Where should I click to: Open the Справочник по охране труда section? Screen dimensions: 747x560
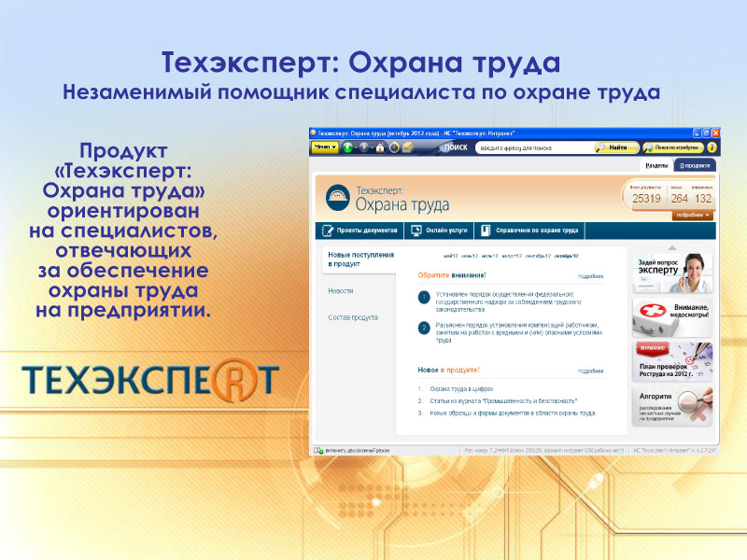(529, 231)
